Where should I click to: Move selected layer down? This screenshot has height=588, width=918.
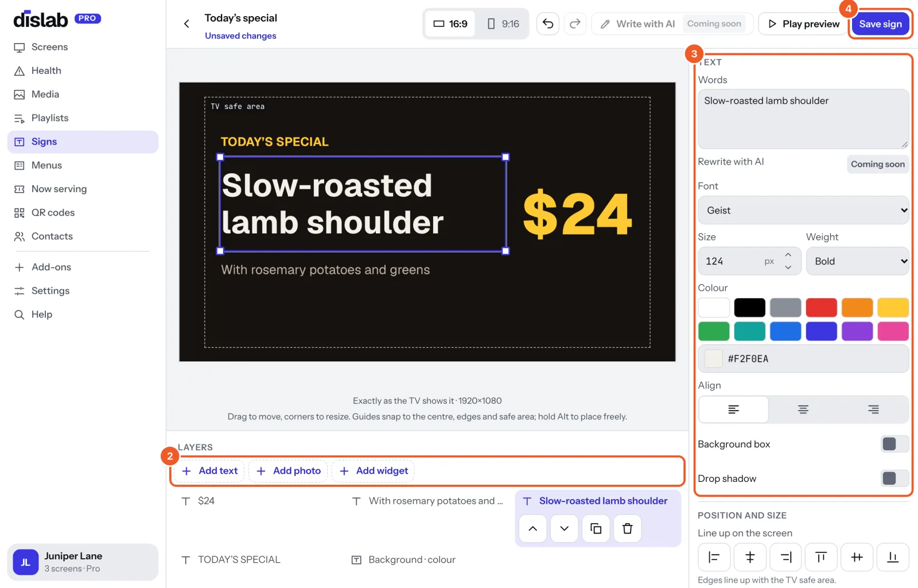click(565, 528)
